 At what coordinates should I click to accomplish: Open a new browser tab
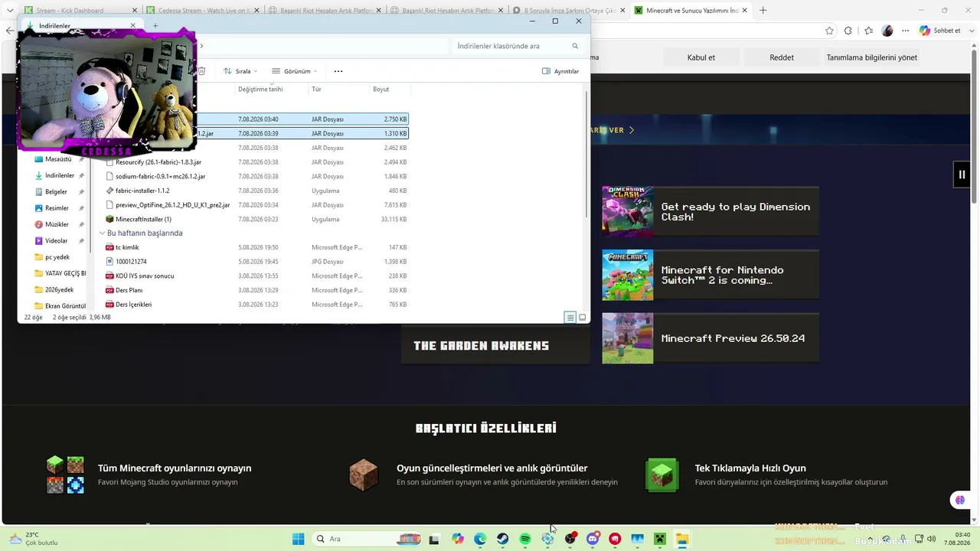tap(763, 11)
